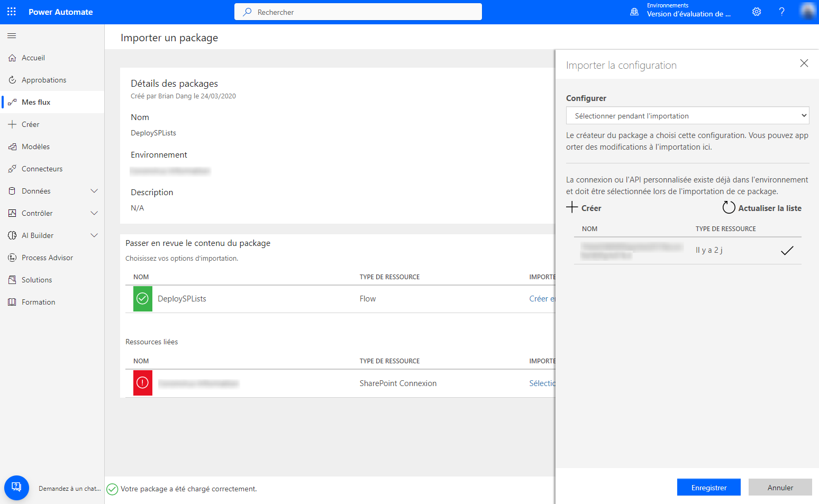Image resolution: width=819 pixels, height=504 pixels.
Task: Expand the Données section chevron
Action: click(94, 191)
